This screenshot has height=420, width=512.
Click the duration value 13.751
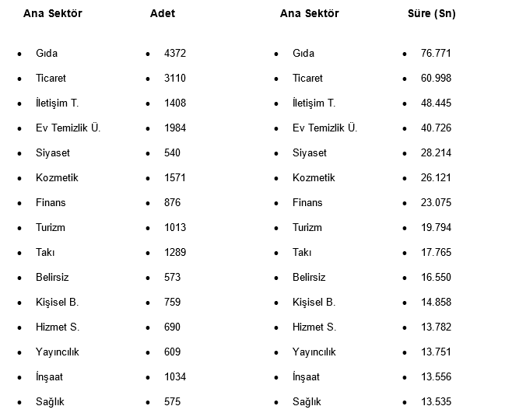coord(437,352)
